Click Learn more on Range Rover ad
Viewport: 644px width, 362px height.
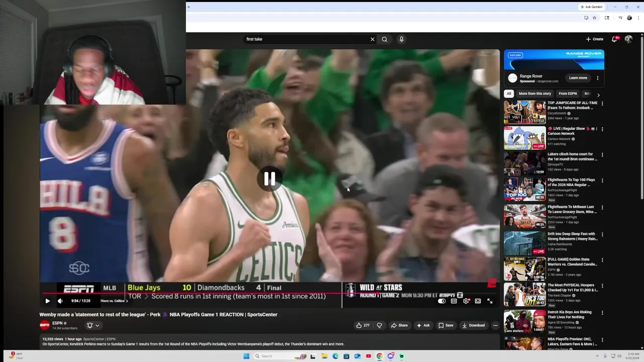click(578, 78)
